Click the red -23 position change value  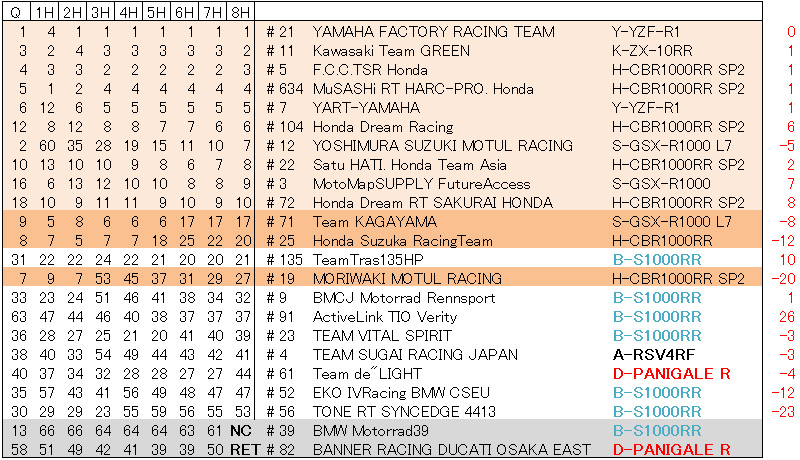[784, 412]
